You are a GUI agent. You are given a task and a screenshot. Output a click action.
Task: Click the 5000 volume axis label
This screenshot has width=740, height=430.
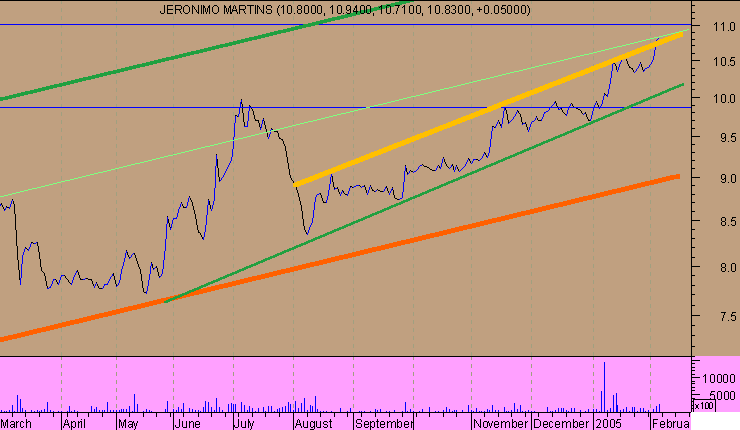pos(723,396)
